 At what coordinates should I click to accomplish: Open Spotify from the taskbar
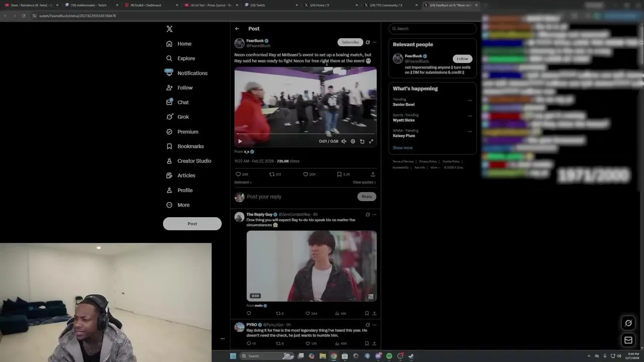tap(389, 356)
